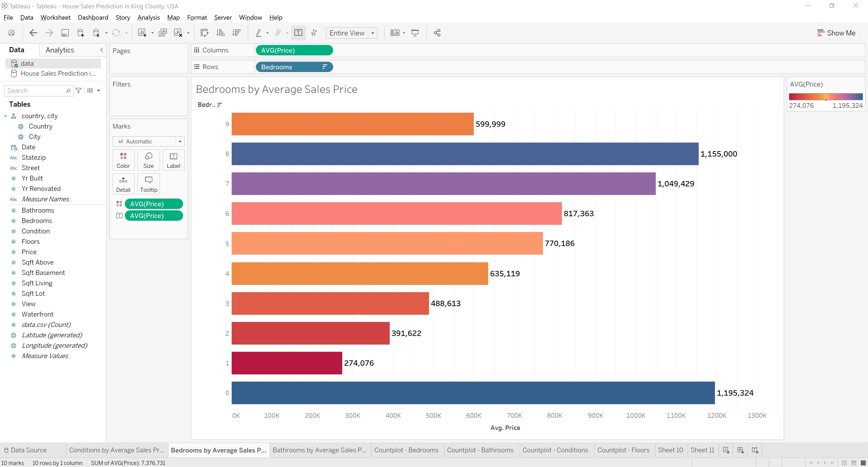Click the AVG(Price) color legend gradient
868x467 pixels.
pos(826,97)
